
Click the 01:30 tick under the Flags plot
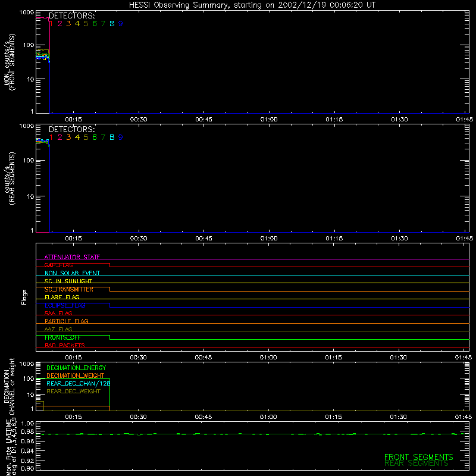(x=398, y=358)
